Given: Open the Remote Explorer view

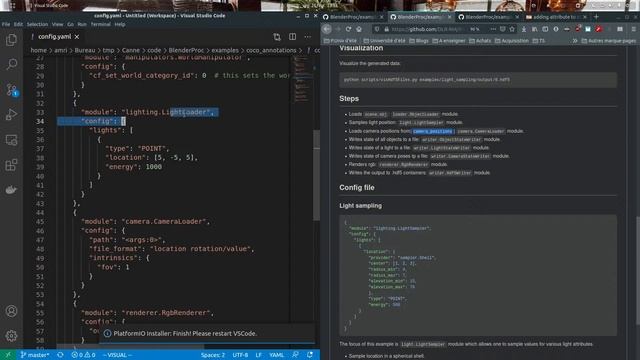Looking at the screenshot, I should click(11, 140).
